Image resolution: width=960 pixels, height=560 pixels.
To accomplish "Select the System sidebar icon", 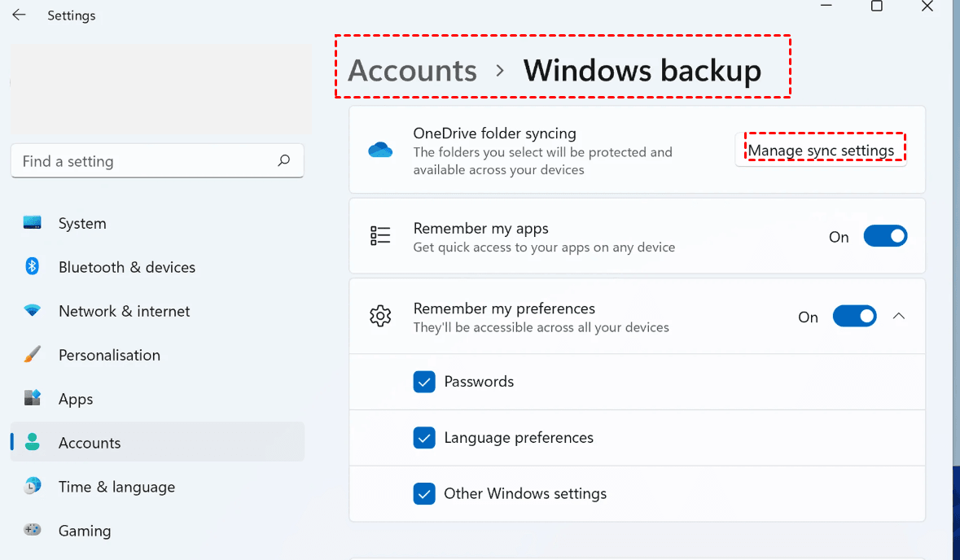I will click(x=33, y=222).
